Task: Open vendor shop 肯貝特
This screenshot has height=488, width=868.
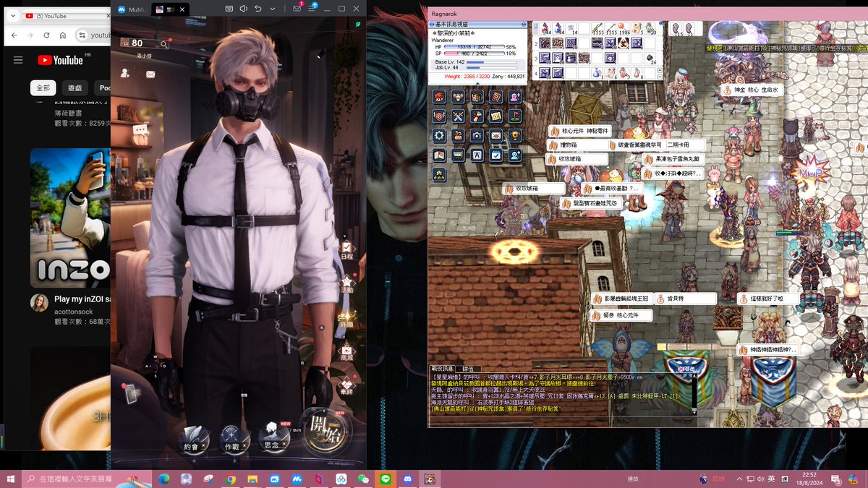Action: coord(686,299)
